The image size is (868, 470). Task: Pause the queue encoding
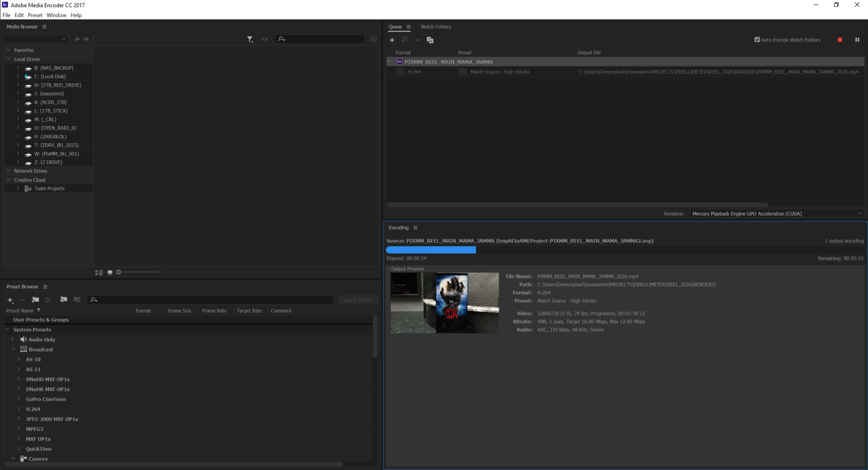857,40
